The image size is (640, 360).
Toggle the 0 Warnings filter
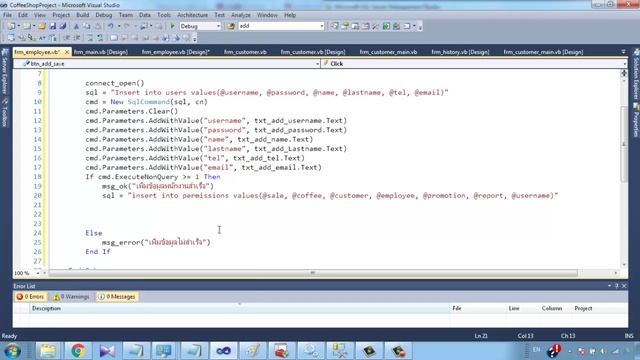[71, 297]
